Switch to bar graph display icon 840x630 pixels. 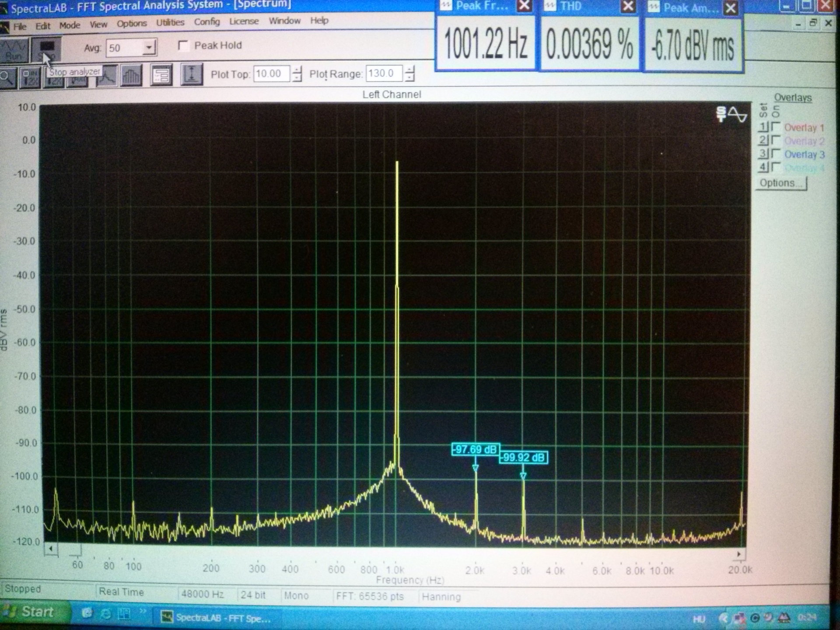click(131, 76)
